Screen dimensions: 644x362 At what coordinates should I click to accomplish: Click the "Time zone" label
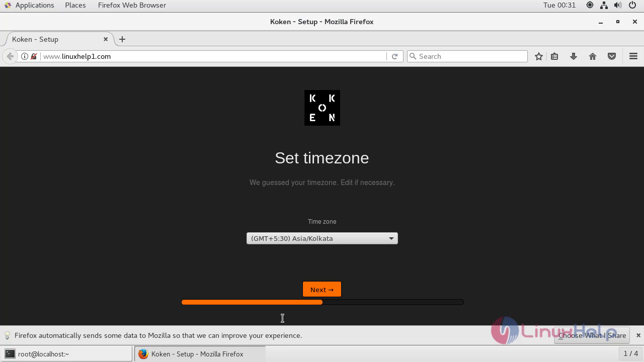click(322, 221)
